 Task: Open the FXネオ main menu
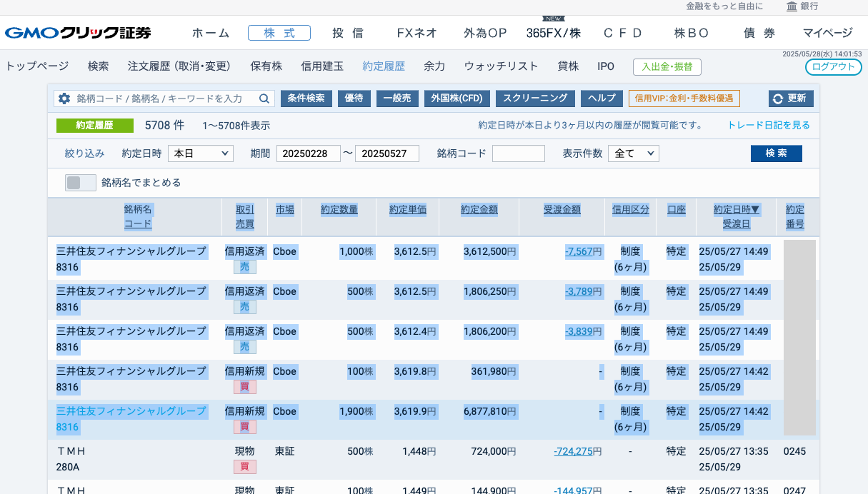[x=417, y=33]
